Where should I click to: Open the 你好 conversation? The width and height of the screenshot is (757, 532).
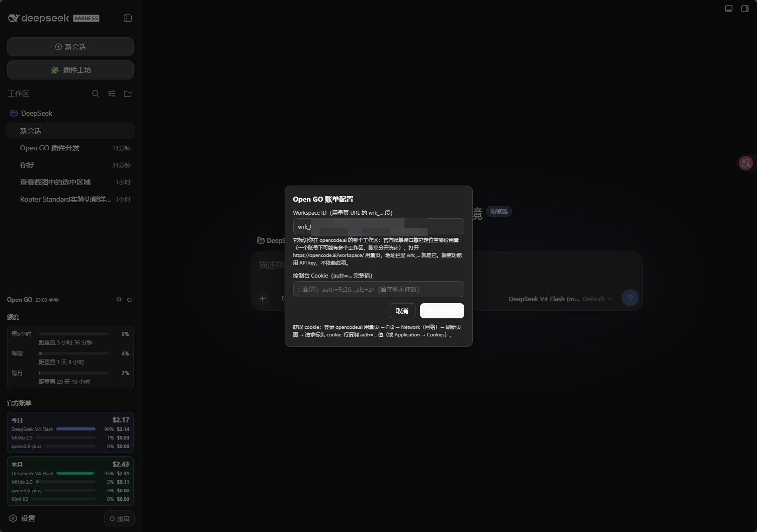pos(70,165)
